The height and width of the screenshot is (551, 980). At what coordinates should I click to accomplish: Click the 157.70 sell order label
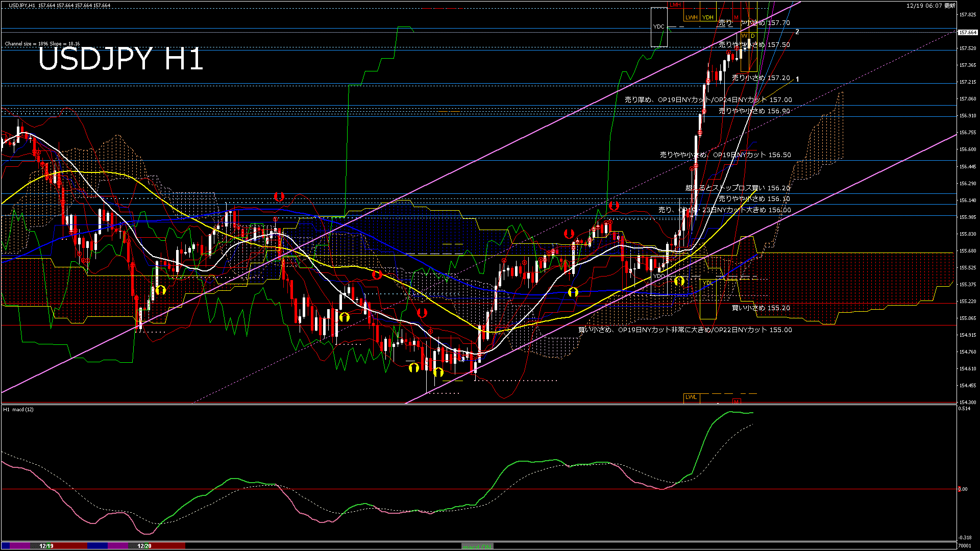tap(754, 23)
